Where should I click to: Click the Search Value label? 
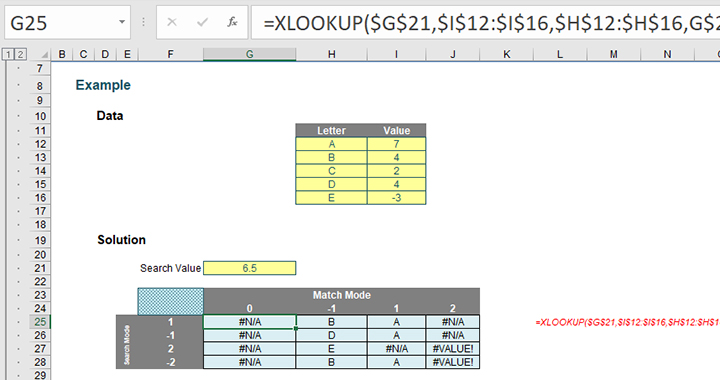click(x=170, y=268)
